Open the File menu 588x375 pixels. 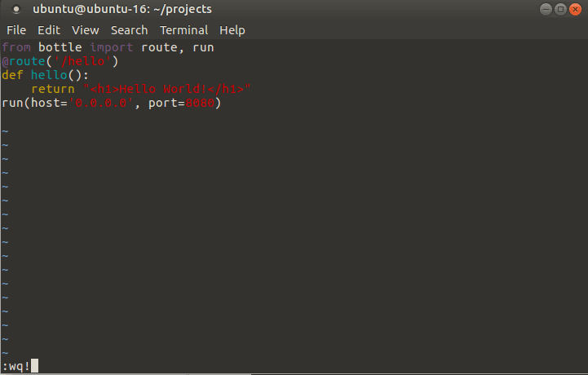point(16,30)
